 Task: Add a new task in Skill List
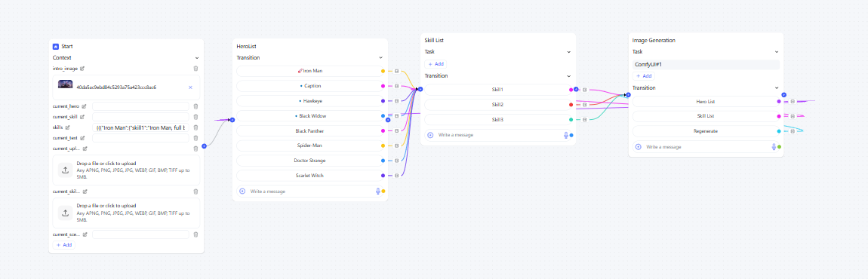click(436, 64)
